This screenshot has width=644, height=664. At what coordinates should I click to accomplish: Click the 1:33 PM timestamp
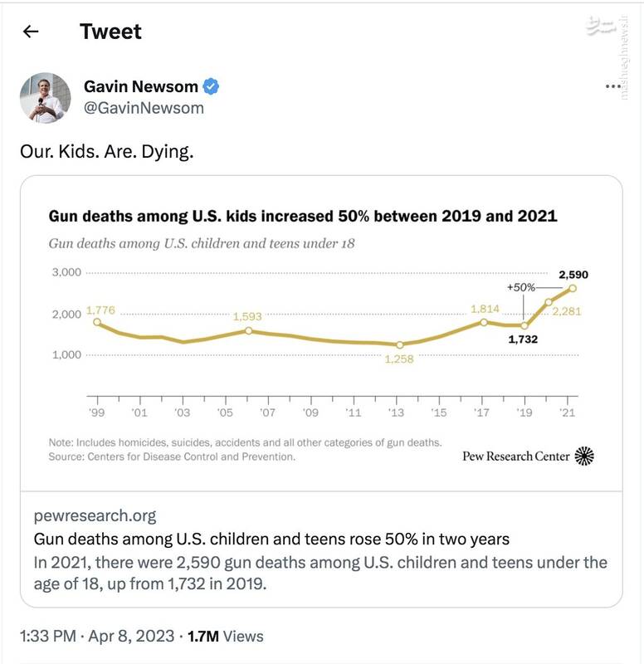point(49,637)
